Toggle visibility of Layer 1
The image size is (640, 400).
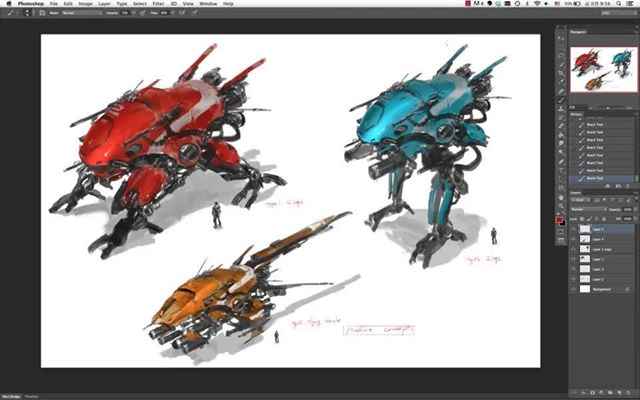(x=573, y=259)
